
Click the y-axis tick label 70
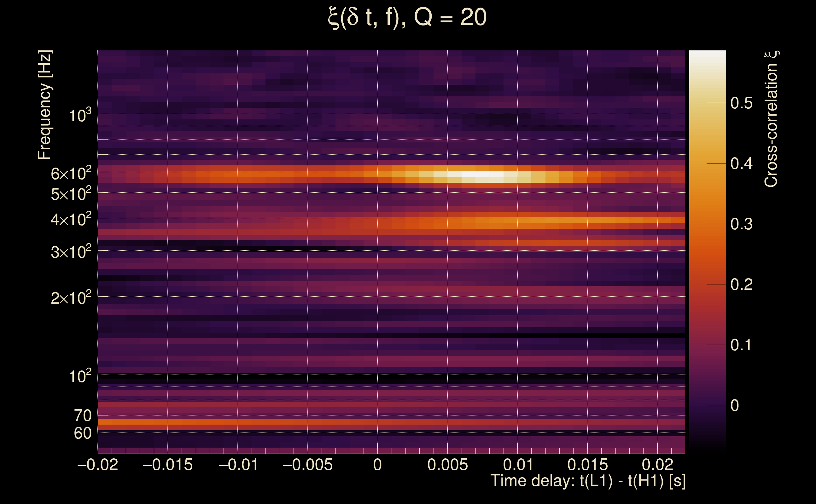pos(82,416)
